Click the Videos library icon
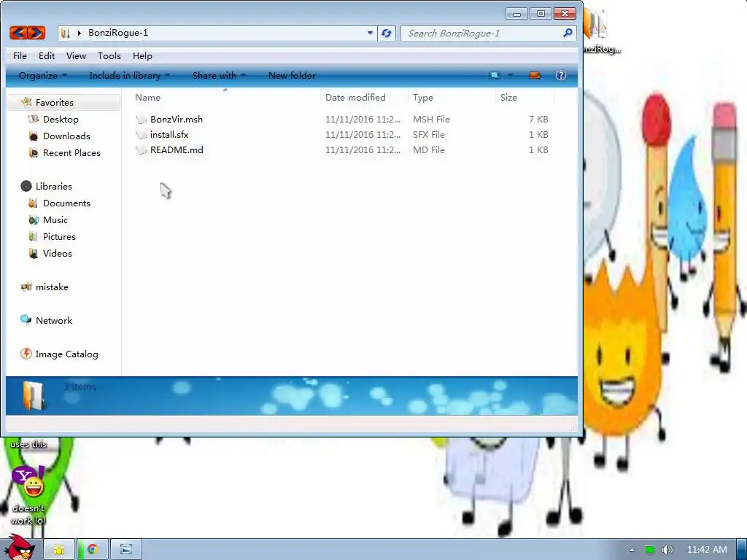 (x=33, y=253)
